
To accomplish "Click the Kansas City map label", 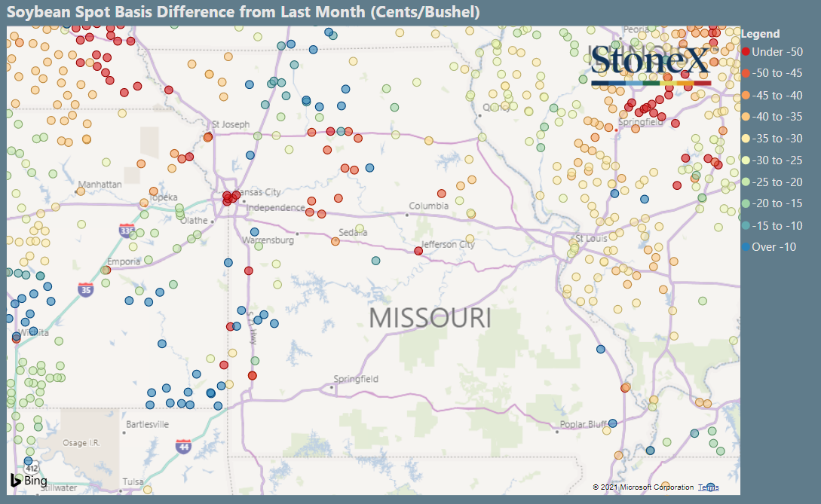I will click(258, 192).
